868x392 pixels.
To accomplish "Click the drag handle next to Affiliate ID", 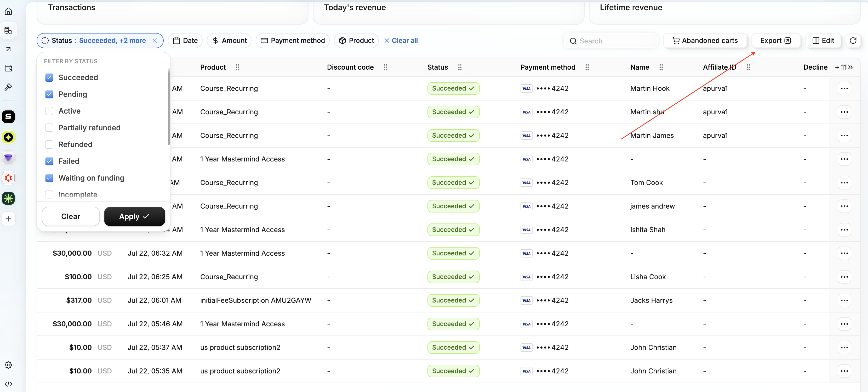I will point(748,67).
